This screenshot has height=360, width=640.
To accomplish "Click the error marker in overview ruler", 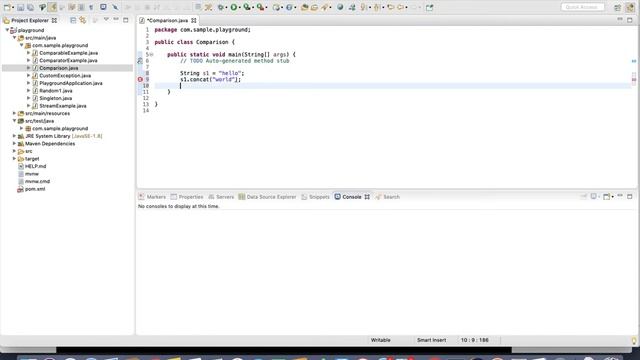I will click(634, 80).
